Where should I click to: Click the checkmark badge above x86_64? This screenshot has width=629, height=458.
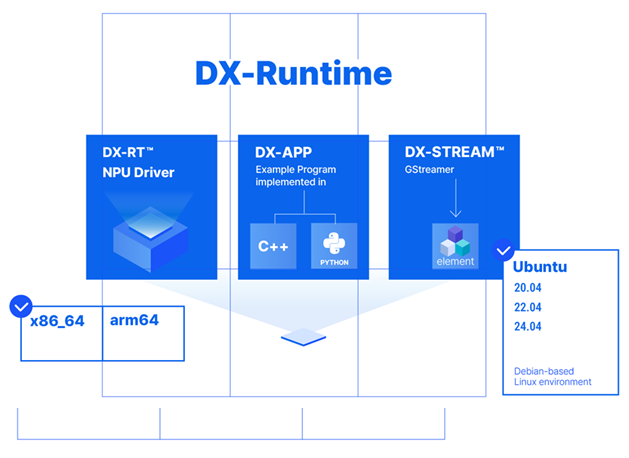coord(21,307)
